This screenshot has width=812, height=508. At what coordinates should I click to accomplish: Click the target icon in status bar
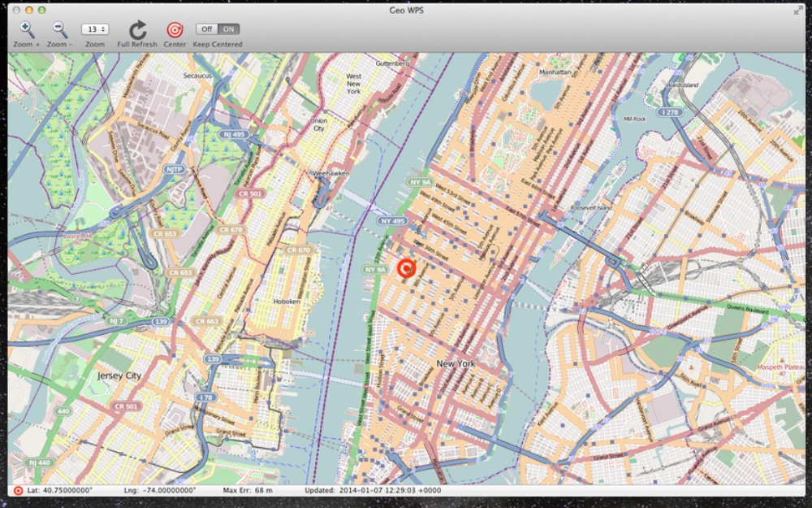(x=18, y=491)
